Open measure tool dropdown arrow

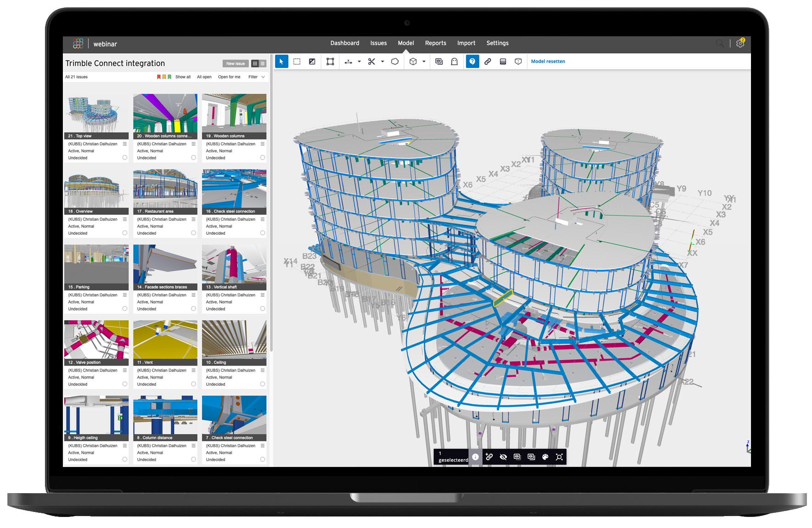(359, 61)
